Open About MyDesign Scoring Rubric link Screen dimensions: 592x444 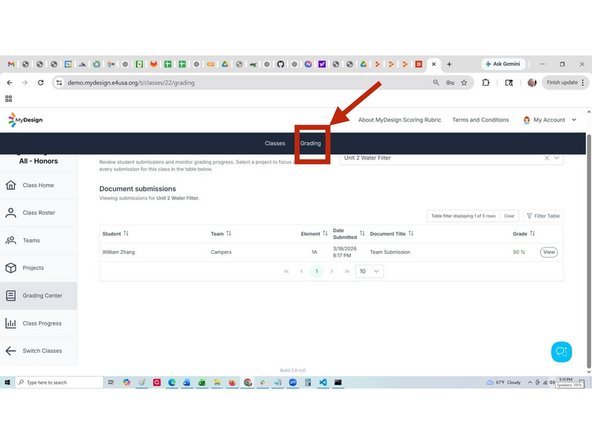(x=399, y=120)
